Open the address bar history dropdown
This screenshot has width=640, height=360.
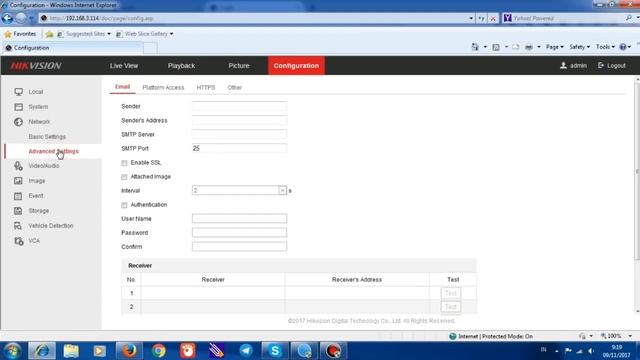coord(471,18)
